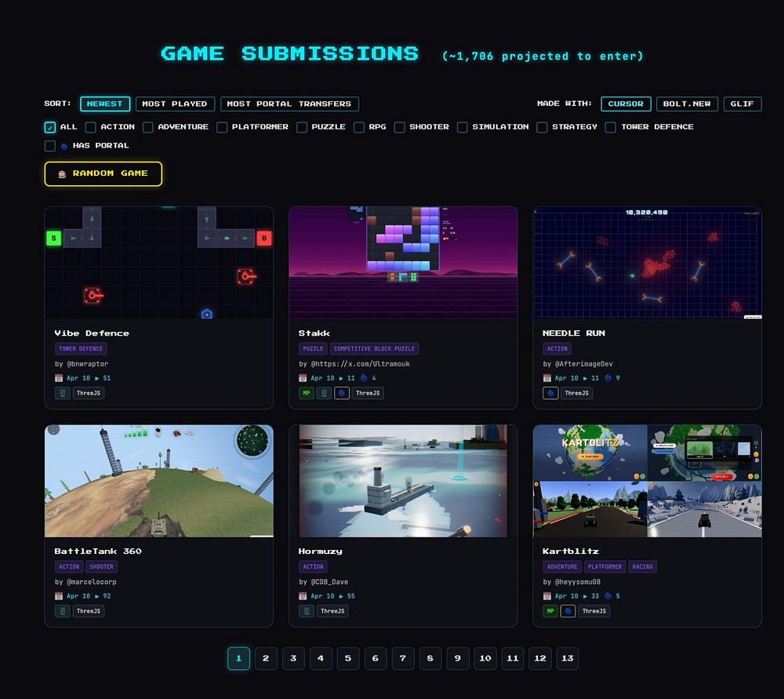The image size is (784, 699).
Task: Click the mobile icon on BattleTank 360 card
Action: tap(62, 611)
